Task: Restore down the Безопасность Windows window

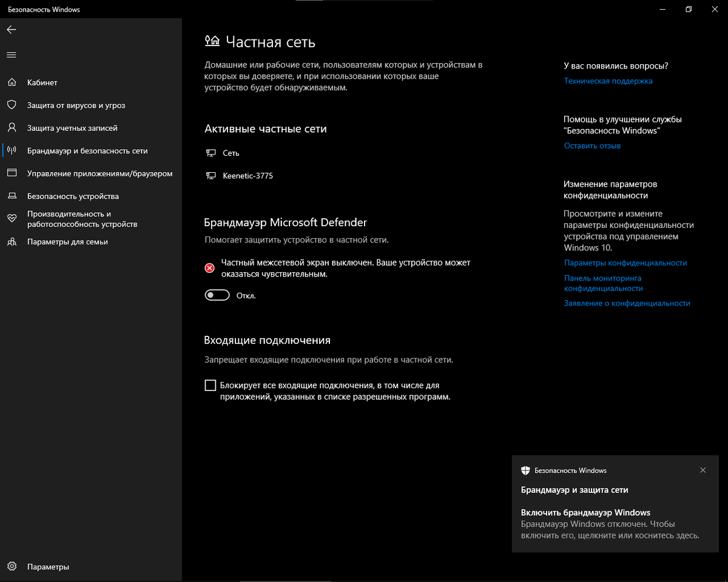Action: (x=689, y=9)
